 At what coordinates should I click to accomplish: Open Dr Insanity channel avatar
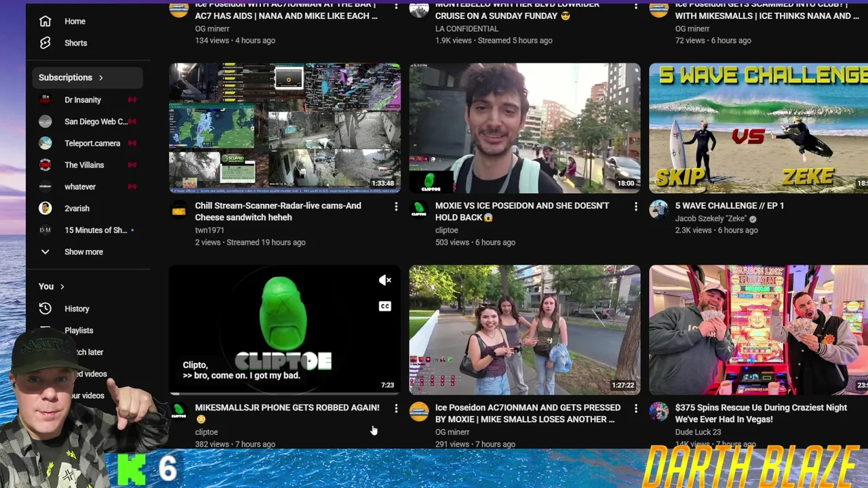(x=45, y=100)
